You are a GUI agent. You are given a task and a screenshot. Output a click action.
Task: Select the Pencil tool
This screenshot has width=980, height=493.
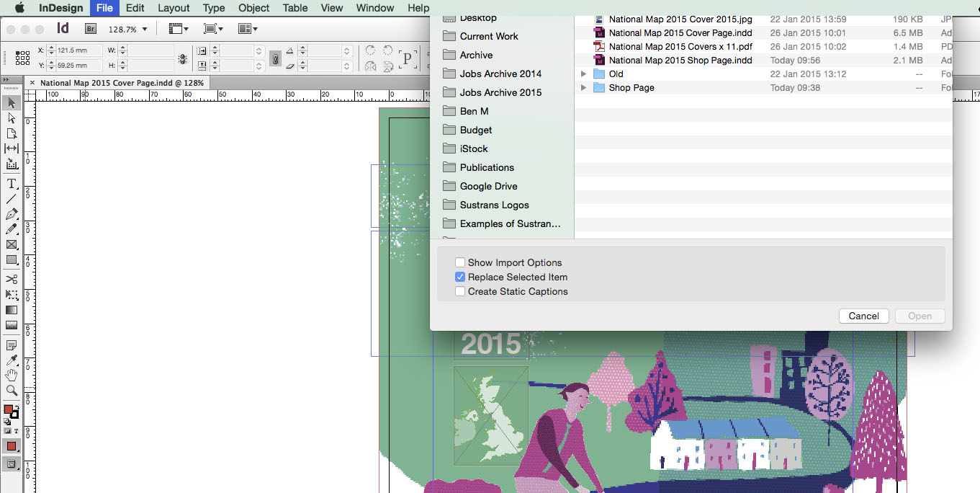pyautogui.click(x=12, y=229)
